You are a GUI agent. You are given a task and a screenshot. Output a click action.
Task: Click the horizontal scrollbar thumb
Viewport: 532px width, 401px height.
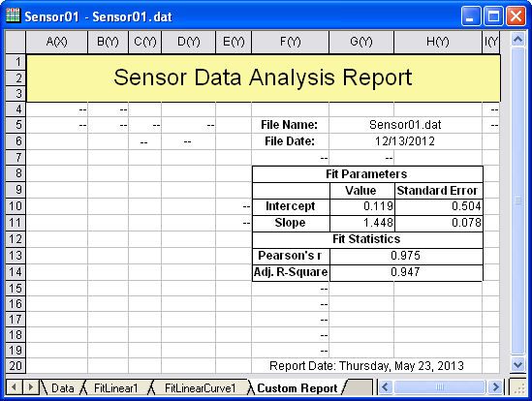440,387
